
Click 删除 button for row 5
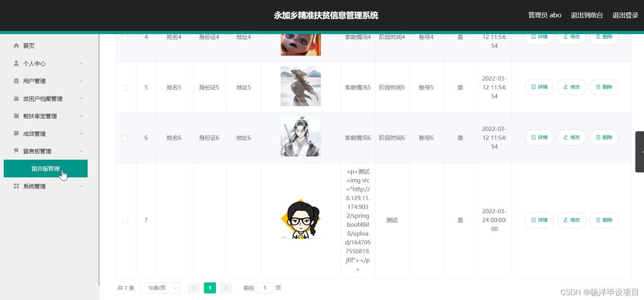coord(604,87)
